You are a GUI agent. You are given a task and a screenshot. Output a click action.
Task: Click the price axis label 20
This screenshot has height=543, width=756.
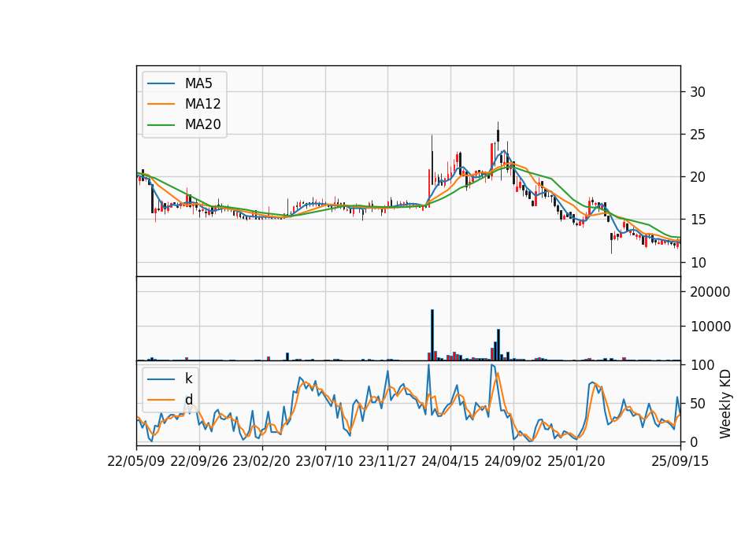pos(698,177)
